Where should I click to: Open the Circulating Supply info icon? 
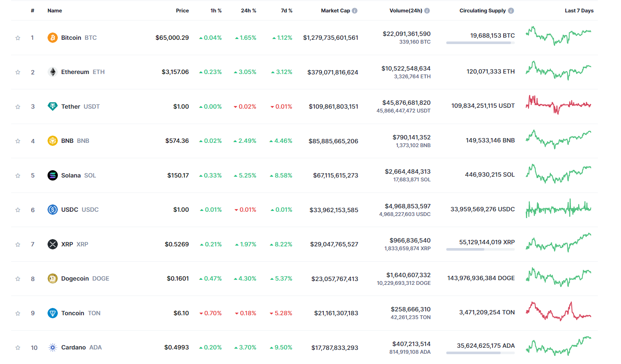pyautogui.click(x=511, y=11)
